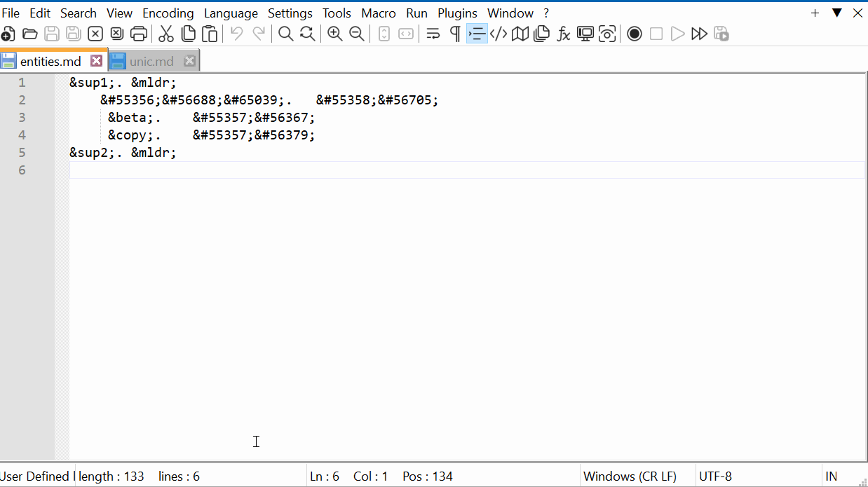
Task: Click Ln : 6 Col : 1 status field
Action: click(348, 476)
